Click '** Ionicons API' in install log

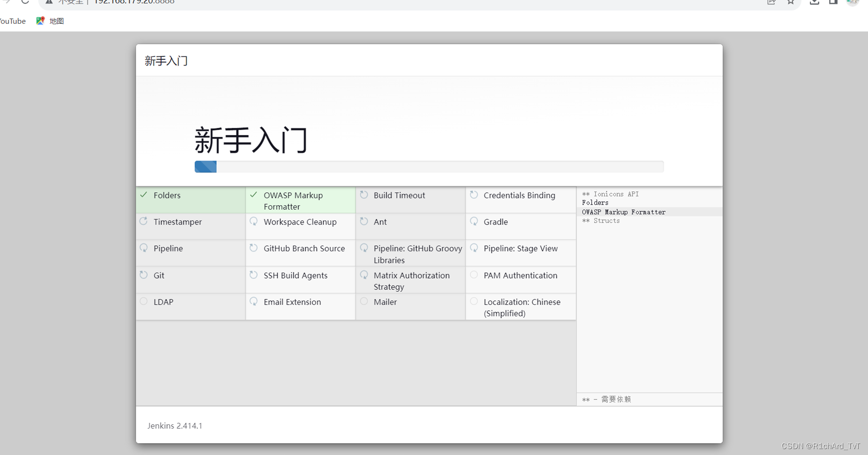tap(610, 194)
